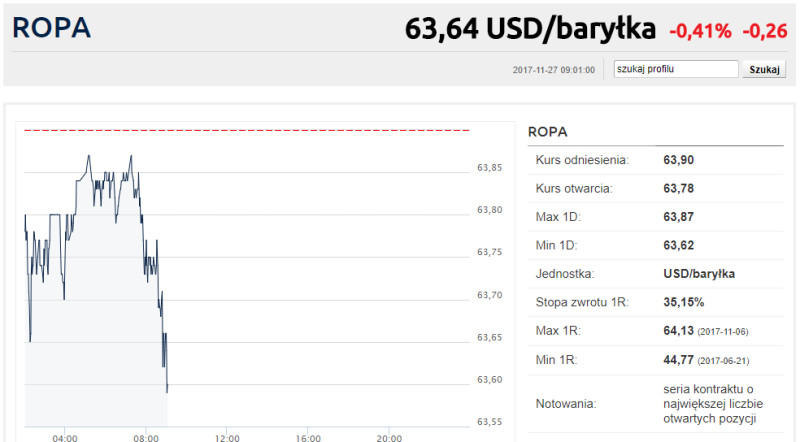This screenshot has height=442, width=800.
Task: Click the date (2017-11-06)
Action: coord(723,332)
